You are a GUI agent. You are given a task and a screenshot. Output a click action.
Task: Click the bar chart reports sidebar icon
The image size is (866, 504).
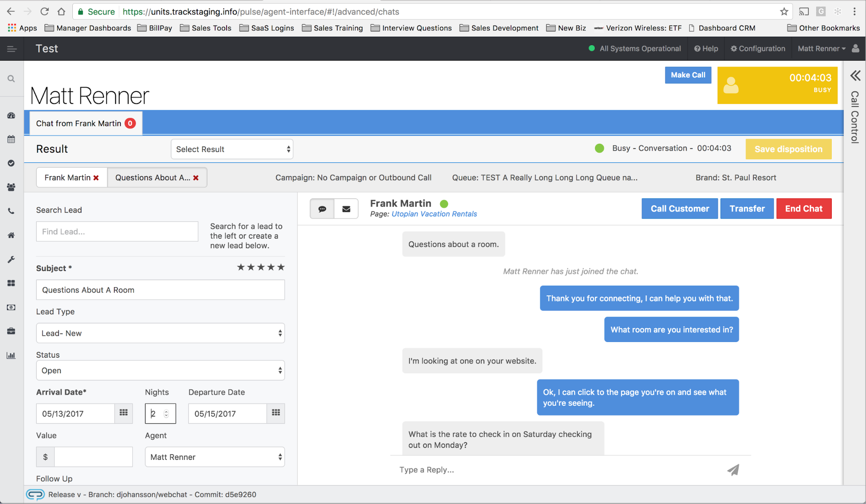click(11, 355)
